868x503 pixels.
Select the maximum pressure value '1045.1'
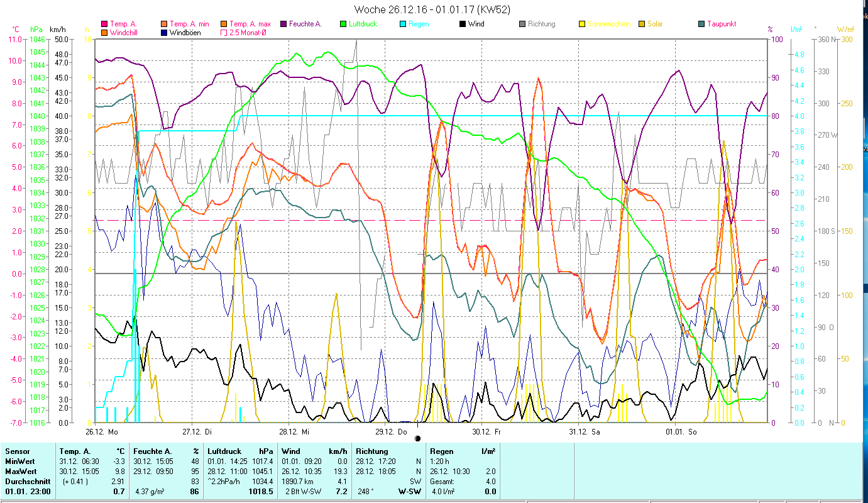(263, 472)
